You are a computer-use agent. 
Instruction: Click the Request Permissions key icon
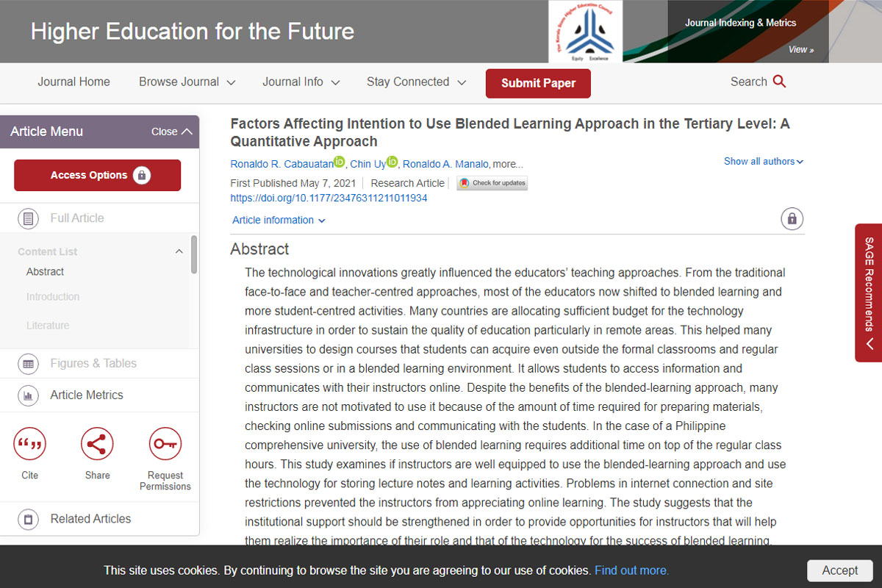tap(165, 444)
